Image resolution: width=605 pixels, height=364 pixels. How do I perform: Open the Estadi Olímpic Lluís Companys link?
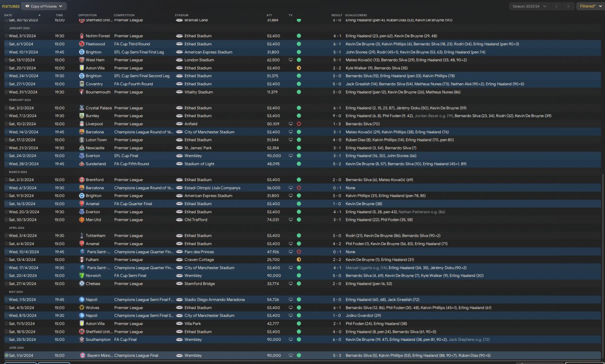(x=212, y=188)
